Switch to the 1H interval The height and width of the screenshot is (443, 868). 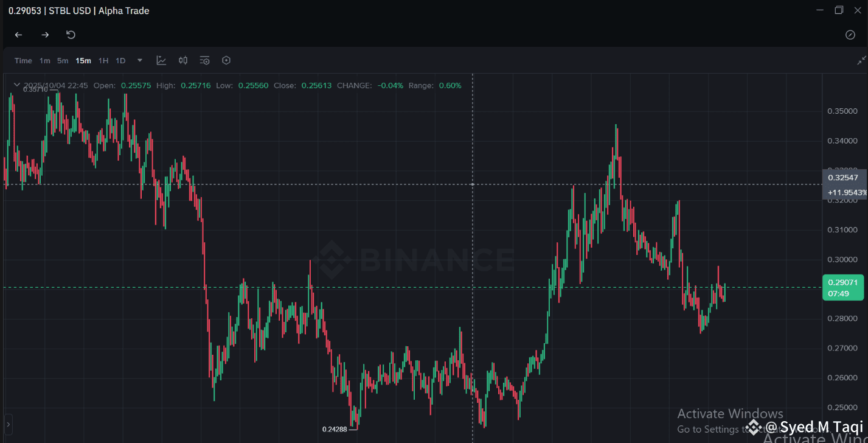pyautogui.click(x=103, y=60)
